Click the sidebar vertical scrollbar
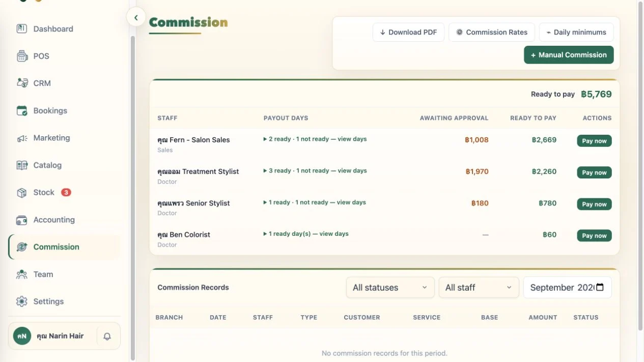 [133, 198]
